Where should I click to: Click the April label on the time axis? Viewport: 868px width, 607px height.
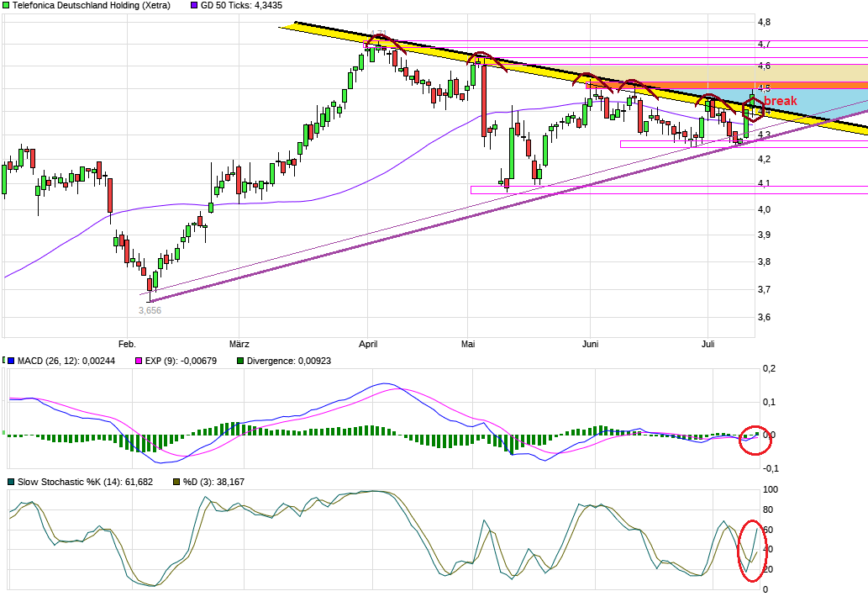[x=367, y=344]
